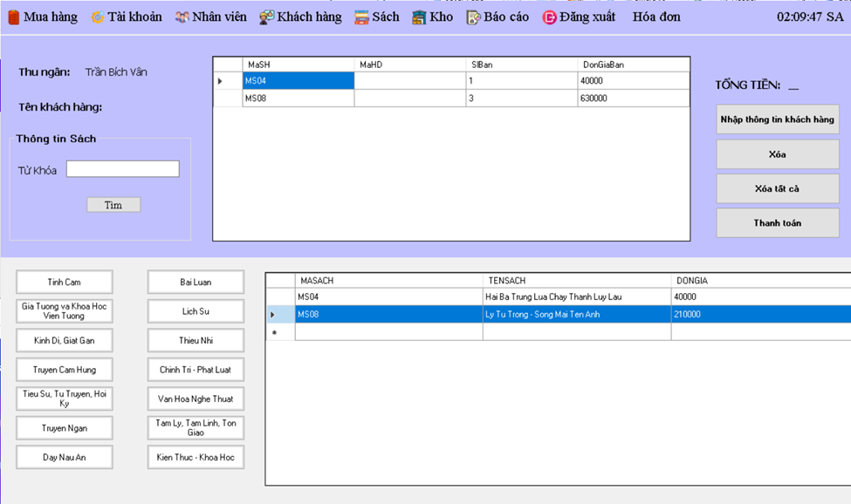Select the Thieu Nhi category

[x=196, y=340]
